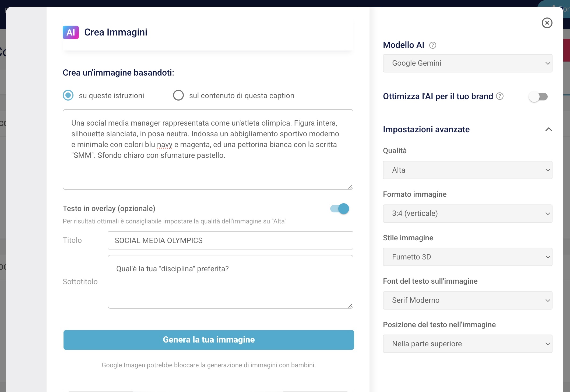Click the help icon next to Modello AI
Screen dimensions: 570x392
click(433, 45)
